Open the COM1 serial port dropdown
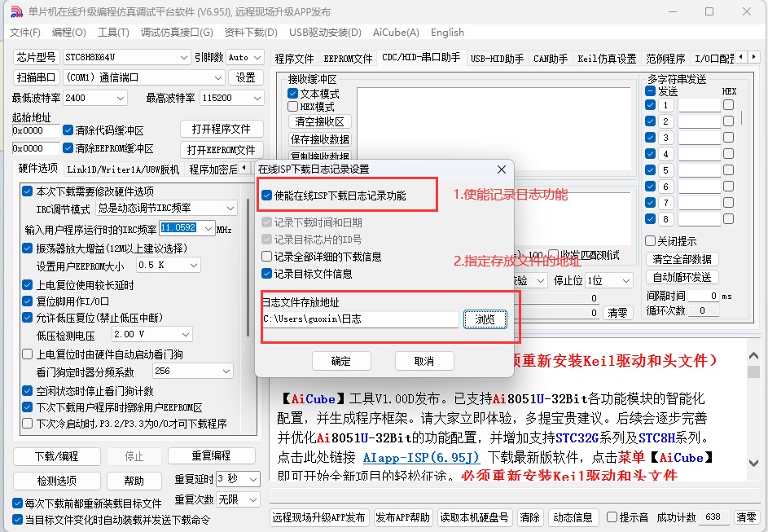The height and width of the screenshot is (532, 768). (x=144, y=77)
